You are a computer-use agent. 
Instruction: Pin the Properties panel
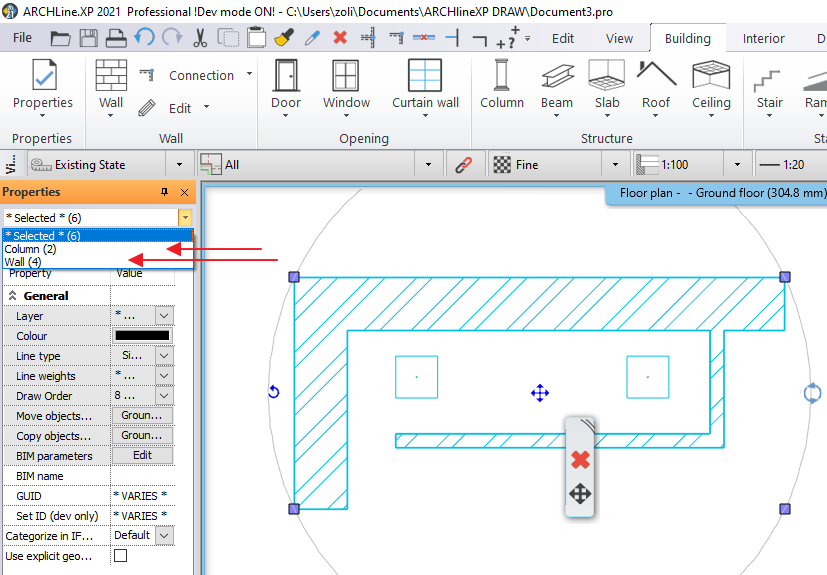click(x=165, y=192)
